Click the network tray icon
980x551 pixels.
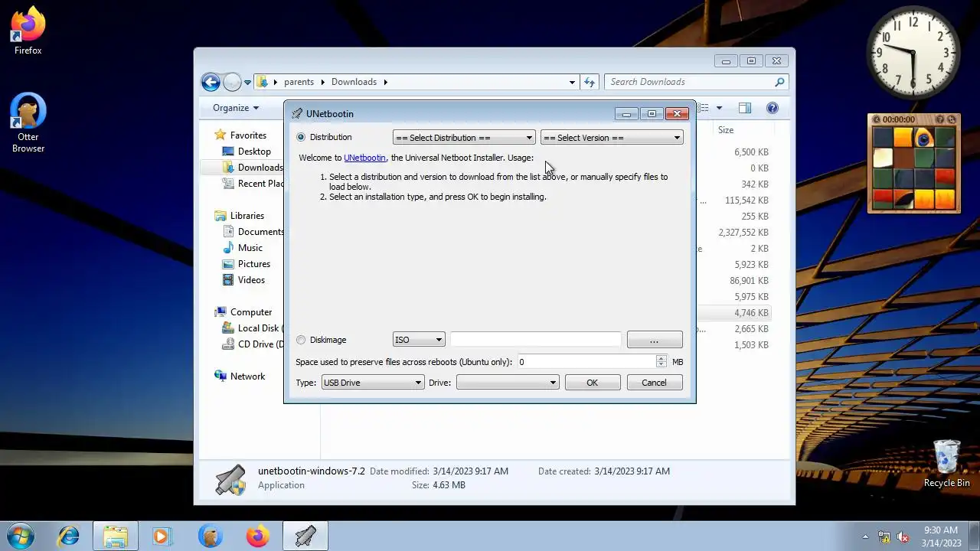point(884,536)
